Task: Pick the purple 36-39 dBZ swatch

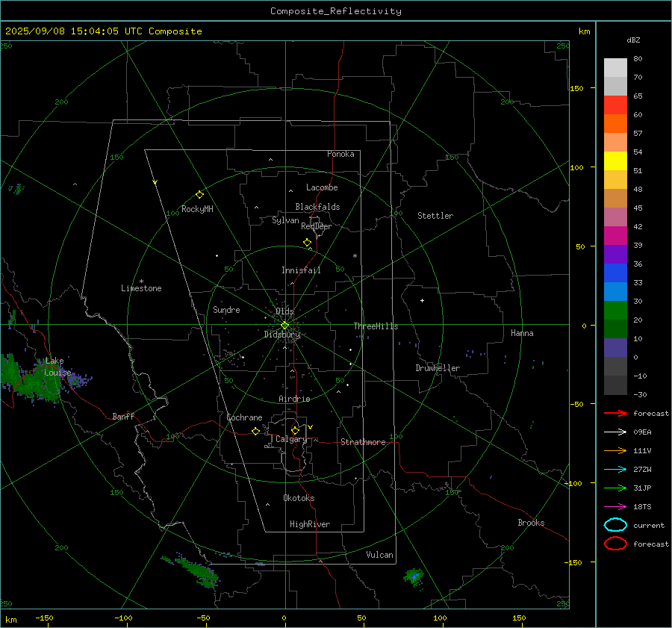Action: point(615,255)
